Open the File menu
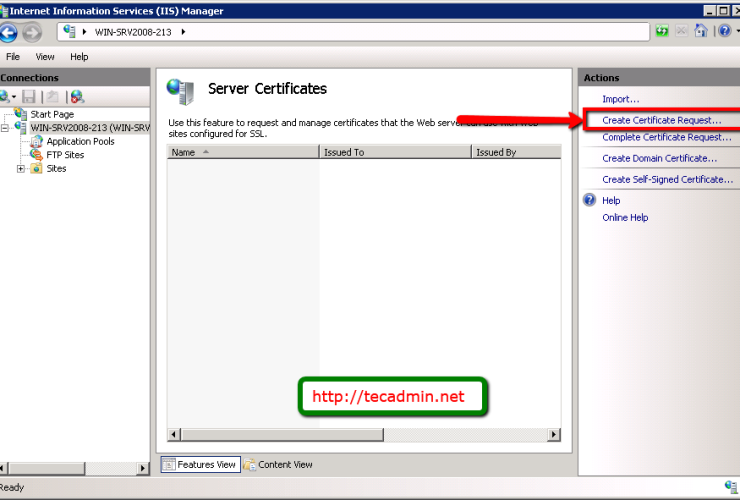The width and height of the screenshot is (740, 500). pyautogui.click(x=13, y=57)
